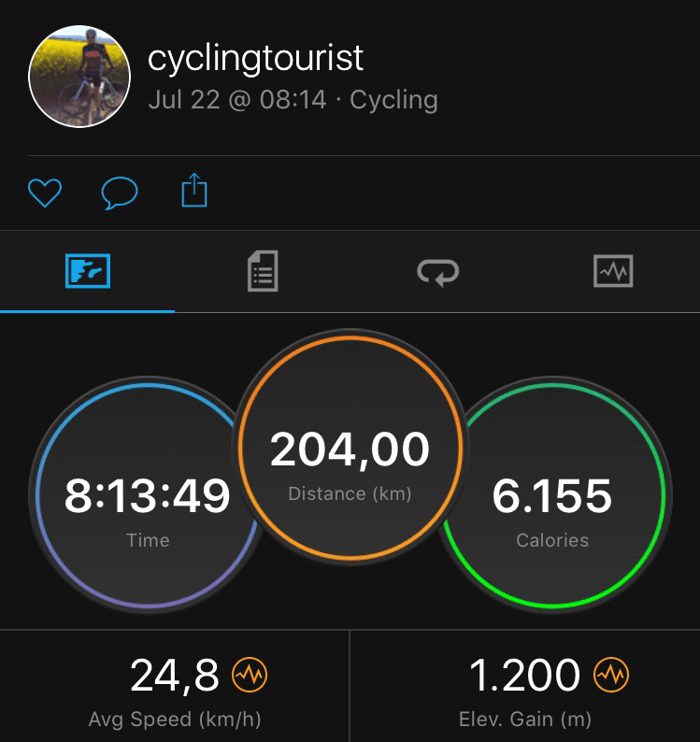The image size is (700, 742).
Task: Tap the Calories circle showing 6.155
Action: pos(552,495)
